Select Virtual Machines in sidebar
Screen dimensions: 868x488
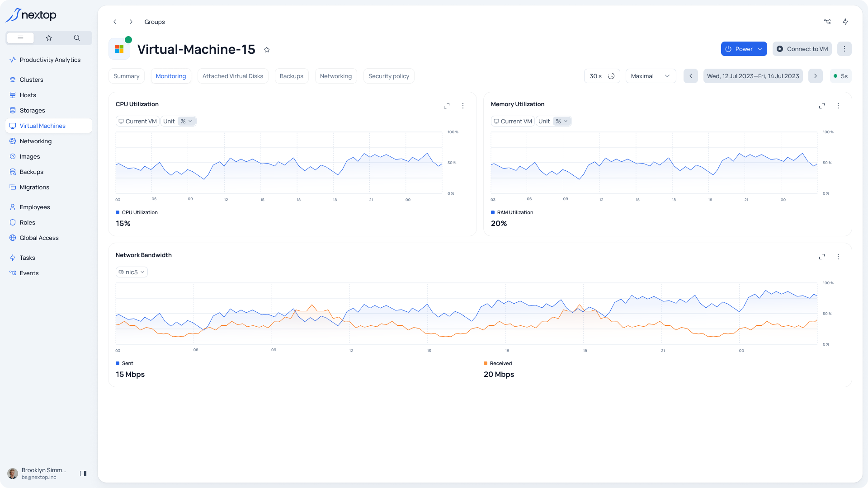pyautogui.click(x=49, y=126)
